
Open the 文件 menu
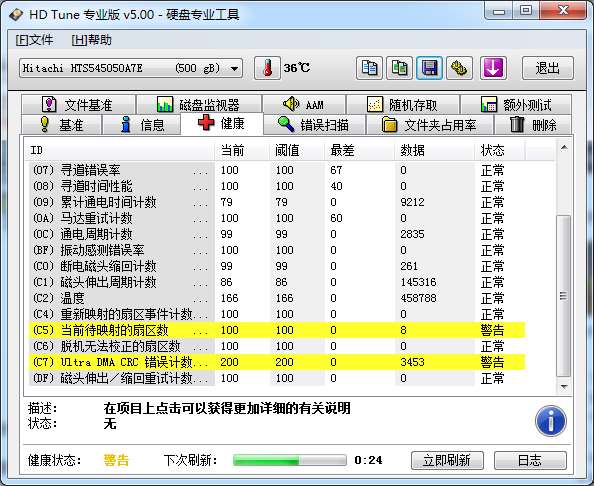(x=34, y=40)
